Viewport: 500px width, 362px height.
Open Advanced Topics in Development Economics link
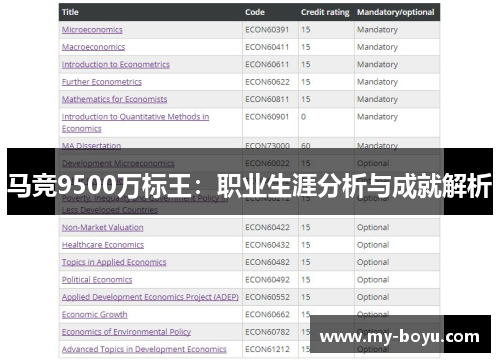[144, 349]
